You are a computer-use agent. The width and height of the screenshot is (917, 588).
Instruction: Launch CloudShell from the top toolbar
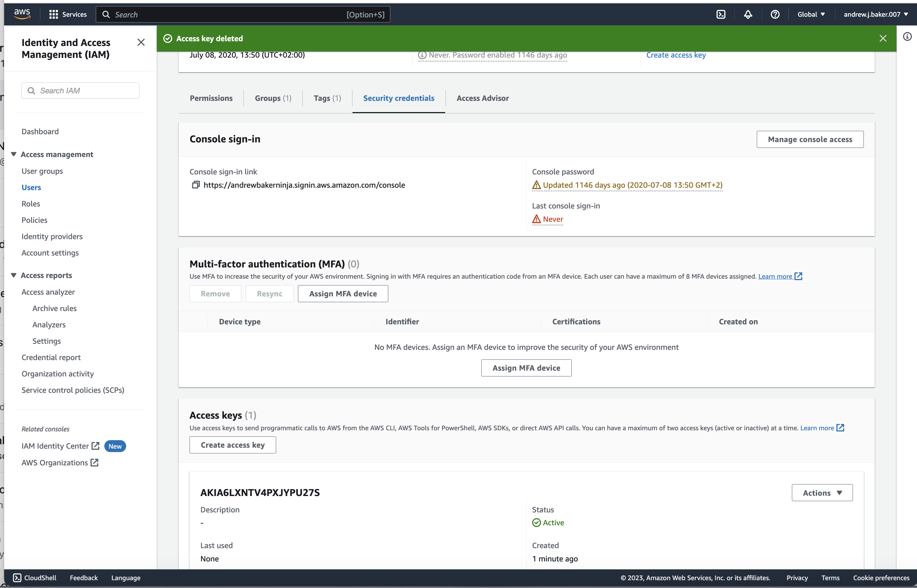721,14
